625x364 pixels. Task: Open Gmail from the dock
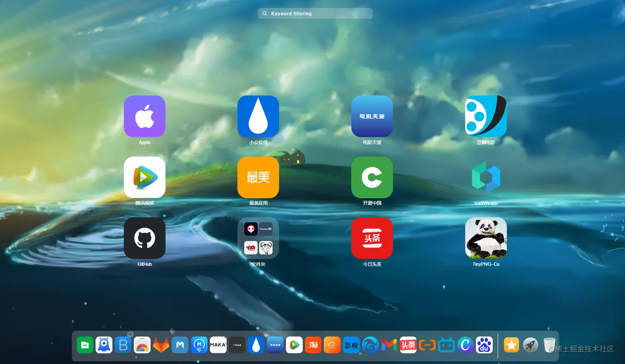pyautogui.click(x=389, y=345)
